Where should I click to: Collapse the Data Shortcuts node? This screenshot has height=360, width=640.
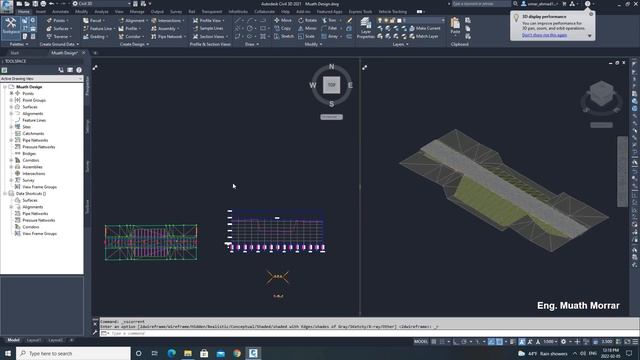coord(5,193)
